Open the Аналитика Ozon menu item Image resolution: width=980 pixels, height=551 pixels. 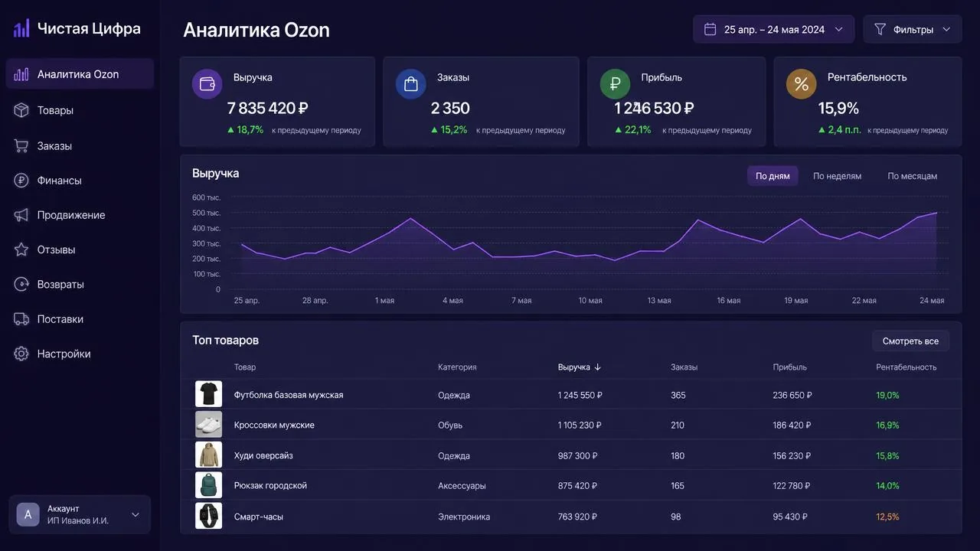80,74
